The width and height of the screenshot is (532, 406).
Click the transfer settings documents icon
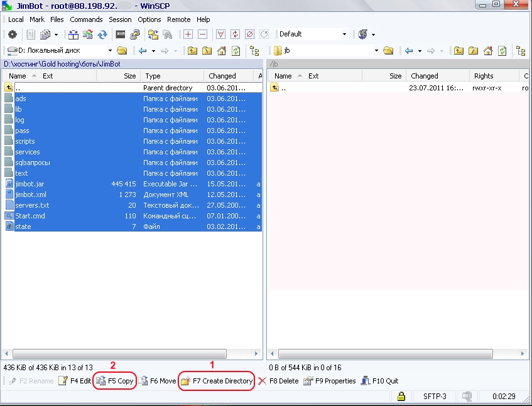tap(45, 35)
